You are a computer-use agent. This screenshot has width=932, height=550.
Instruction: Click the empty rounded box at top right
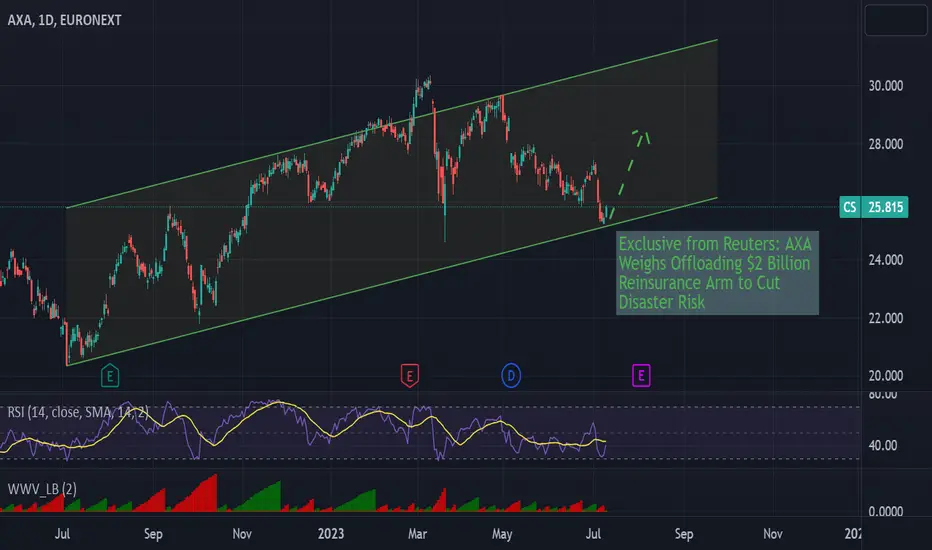896,20
